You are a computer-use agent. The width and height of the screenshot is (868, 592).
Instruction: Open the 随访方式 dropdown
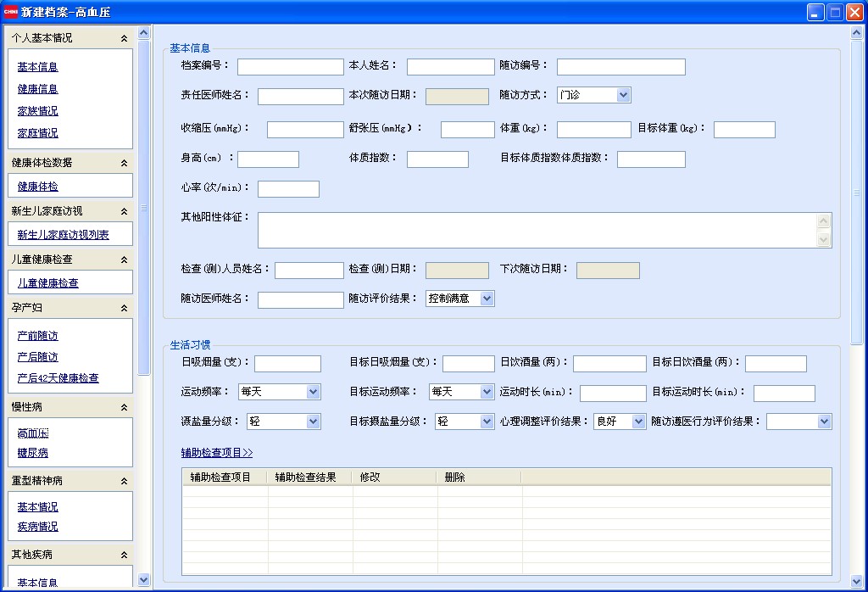(624, 95)
